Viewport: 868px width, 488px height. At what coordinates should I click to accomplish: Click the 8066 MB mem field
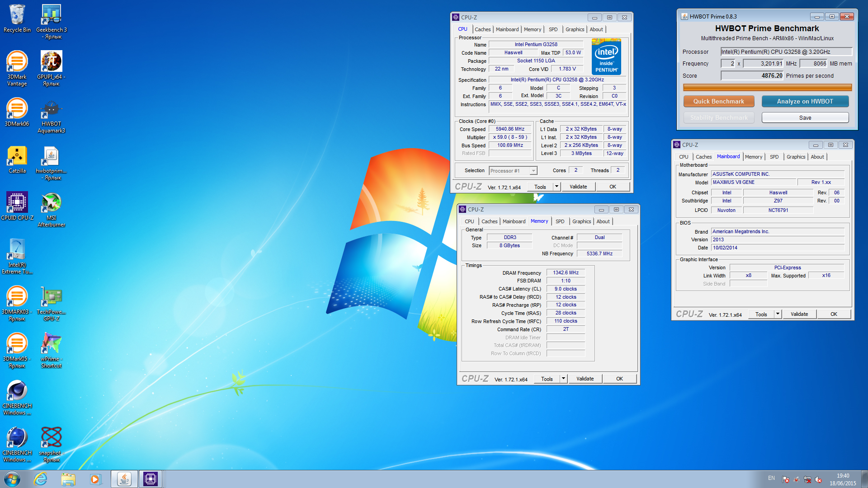(813, 64)
